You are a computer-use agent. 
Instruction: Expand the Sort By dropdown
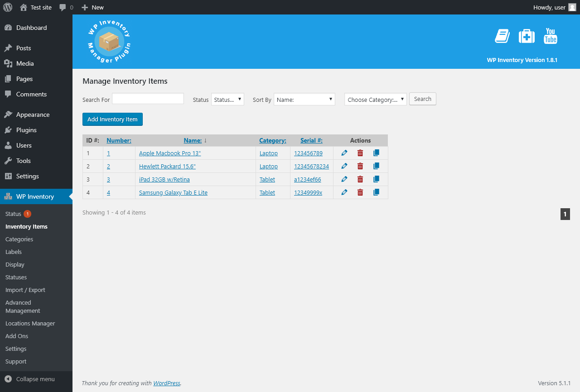coord(304,100)
